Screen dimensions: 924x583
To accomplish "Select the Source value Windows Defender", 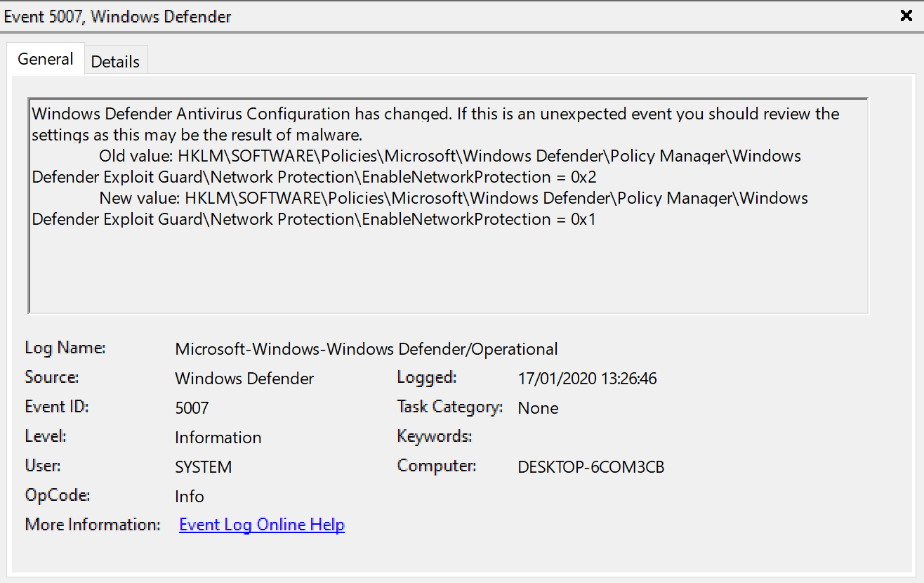I will [244, 379].
